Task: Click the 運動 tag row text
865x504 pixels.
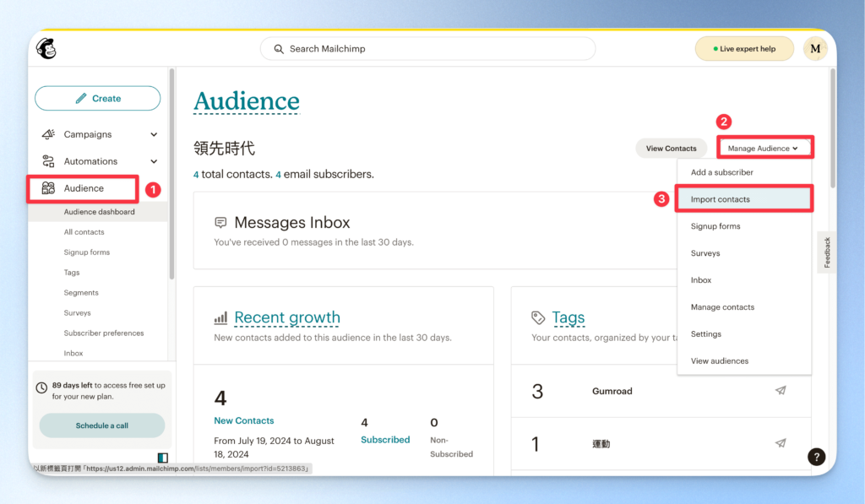Action: click(x=601, y=444)
